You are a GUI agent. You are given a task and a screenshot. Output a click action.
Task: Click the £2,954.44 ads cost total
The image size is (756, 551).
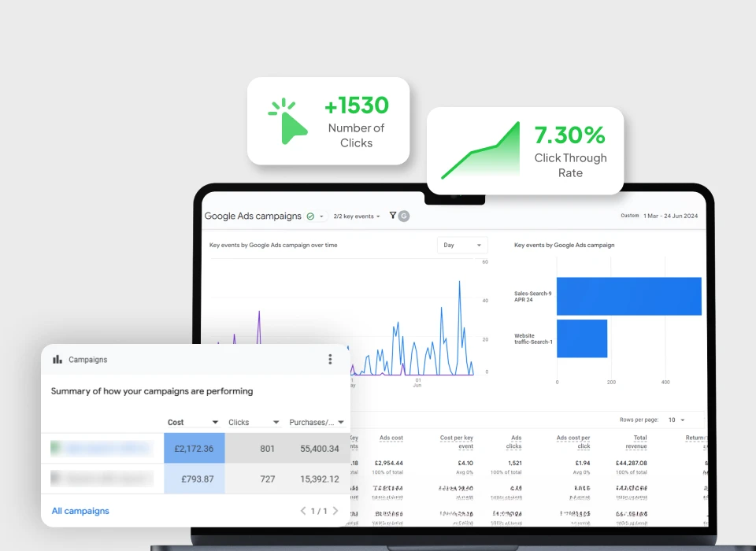(x=388, y=464)
